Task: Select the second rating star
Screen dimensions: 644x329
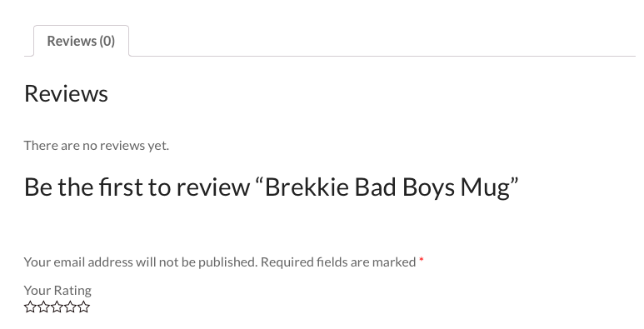Action: click(x=43, y=307)
